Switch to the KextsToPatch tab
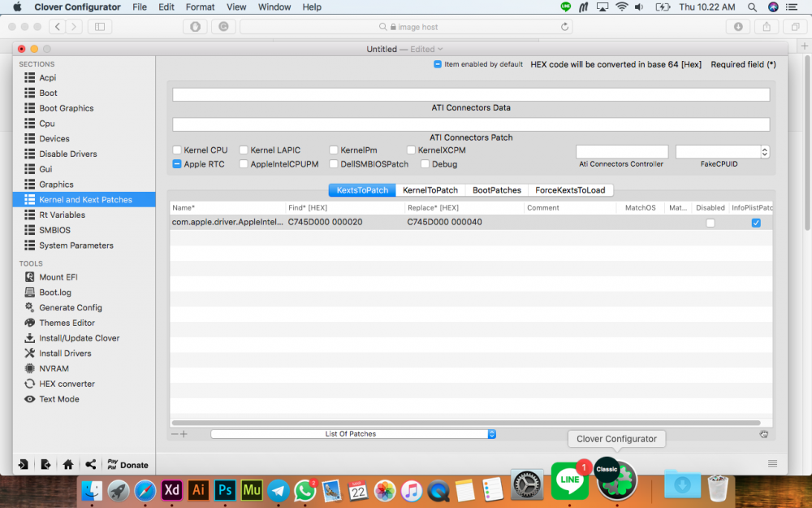This screenshot has width=812, height=508. 362,190
